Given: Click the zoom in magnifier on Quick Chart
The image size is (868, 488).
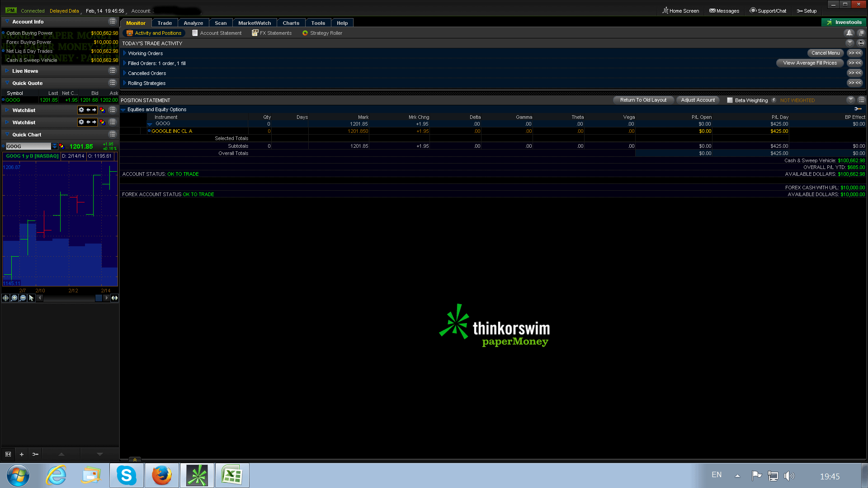Looking at the screenshot, I should click(14, 298).
